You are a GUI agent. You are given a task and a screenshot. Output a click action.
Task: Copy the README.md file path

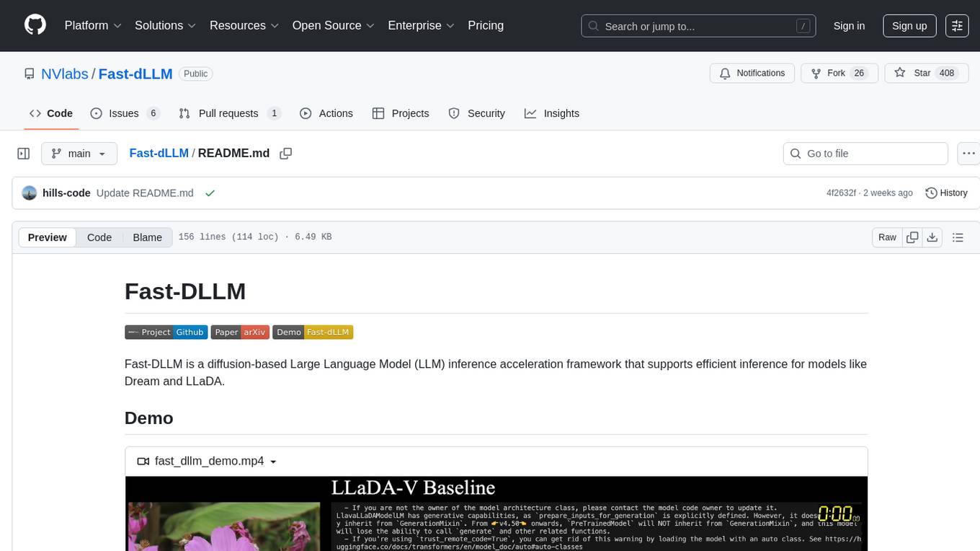click(285, 154)
